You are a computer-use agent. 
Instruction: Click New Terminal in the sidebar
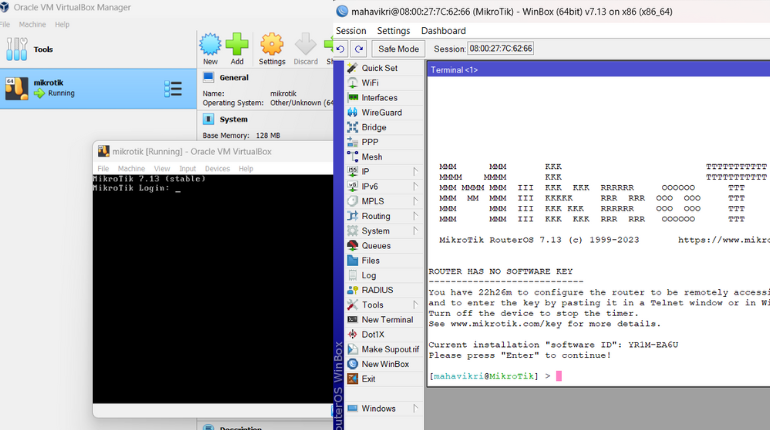(x=387, y=320)
